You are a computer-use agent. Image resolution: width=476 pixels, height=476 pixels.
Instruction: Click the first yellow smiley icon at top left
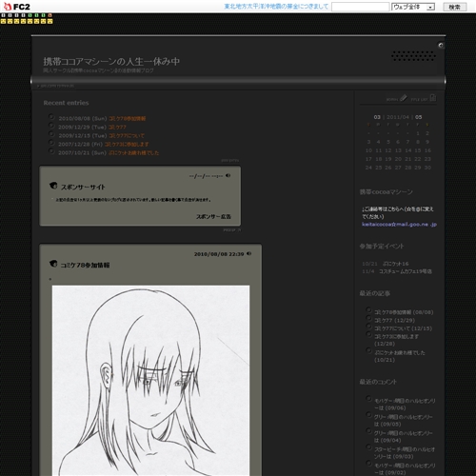click(3, 21)
